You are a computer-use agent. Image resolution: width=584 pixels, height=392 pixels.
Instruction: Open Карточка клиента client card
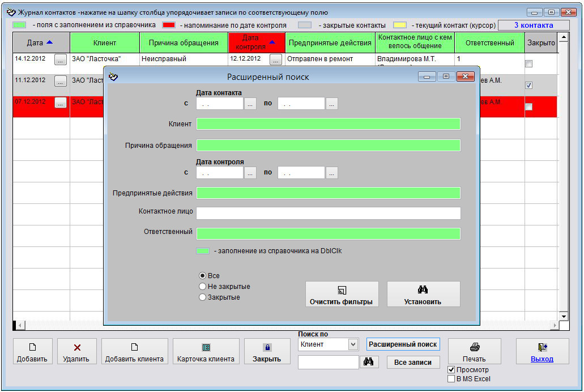pos(206,351)
